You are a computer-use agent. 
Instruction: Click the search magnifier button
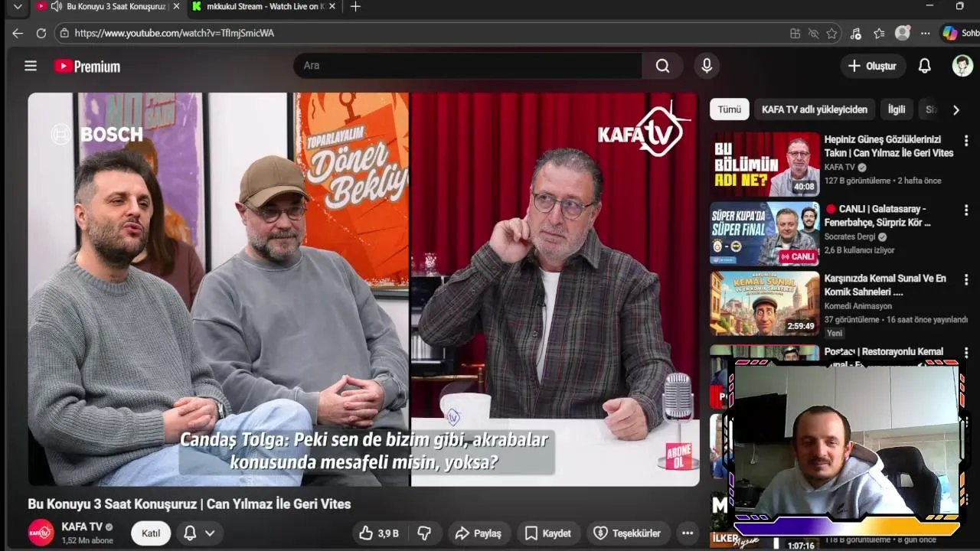coord(662,66)
